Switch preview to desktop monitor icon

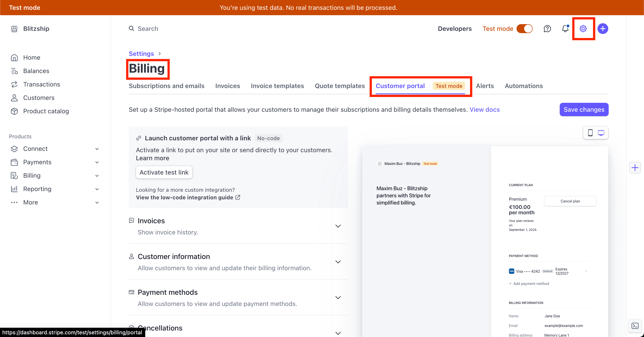tap(601, 133)
